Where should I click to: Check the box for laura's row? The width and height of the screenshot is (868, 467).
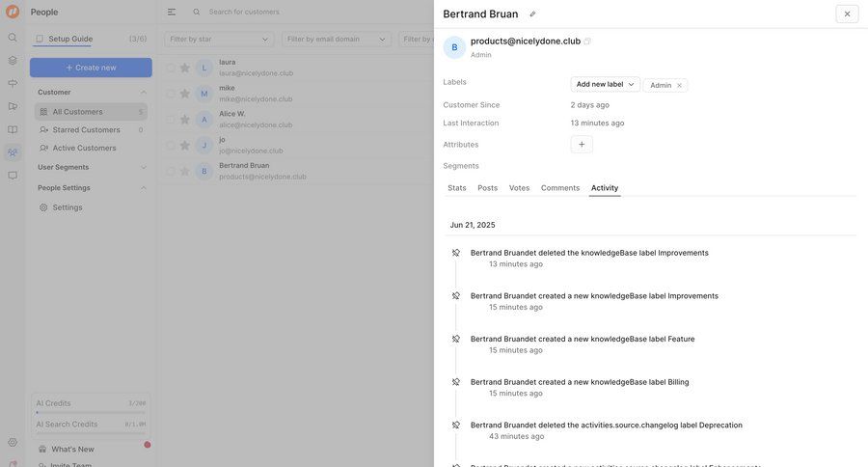tap(171, 68)
